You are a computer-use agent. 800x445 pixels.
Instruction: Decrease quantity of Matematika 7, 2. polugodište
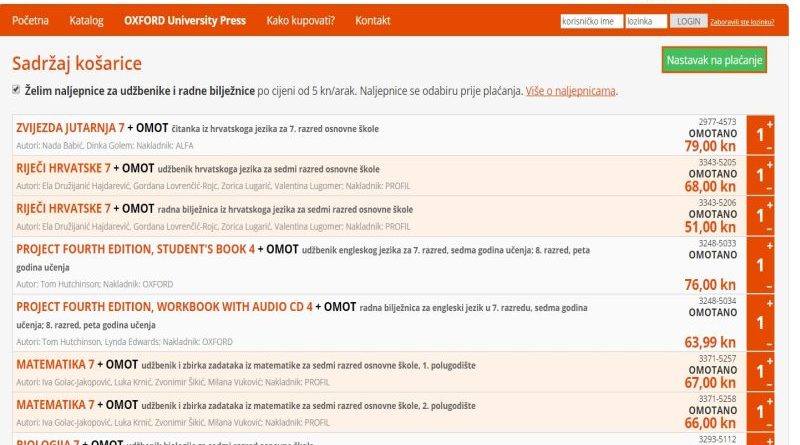coord(769,426)
